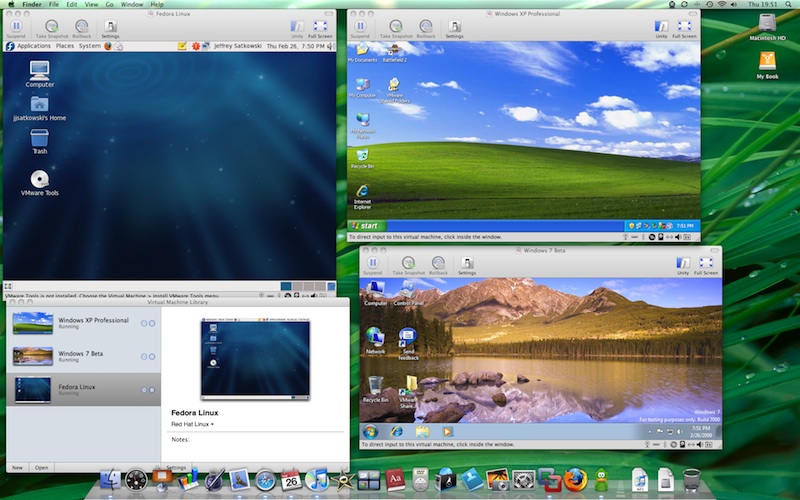Open the Macintosh HD drive on the Mac desktop
This screenshot has height=500, width=800.
coord(767,28)
